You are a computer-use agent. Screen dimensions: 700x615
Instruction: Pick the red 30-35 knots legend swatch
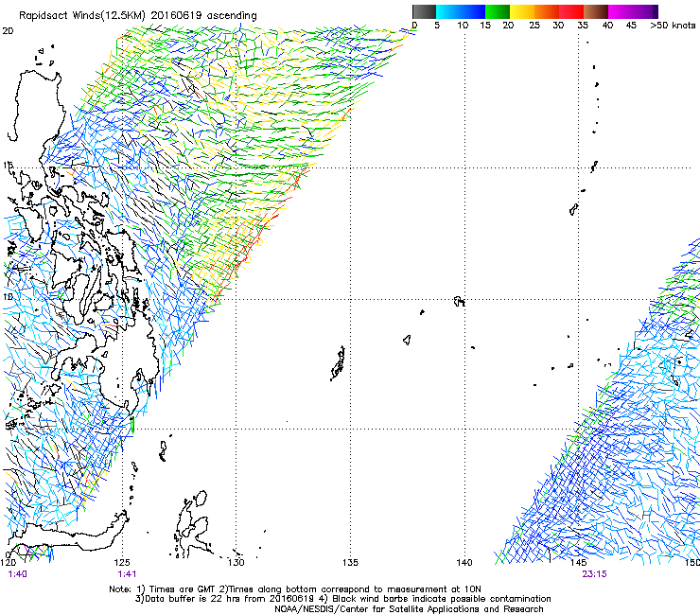(x=571, y=11)
